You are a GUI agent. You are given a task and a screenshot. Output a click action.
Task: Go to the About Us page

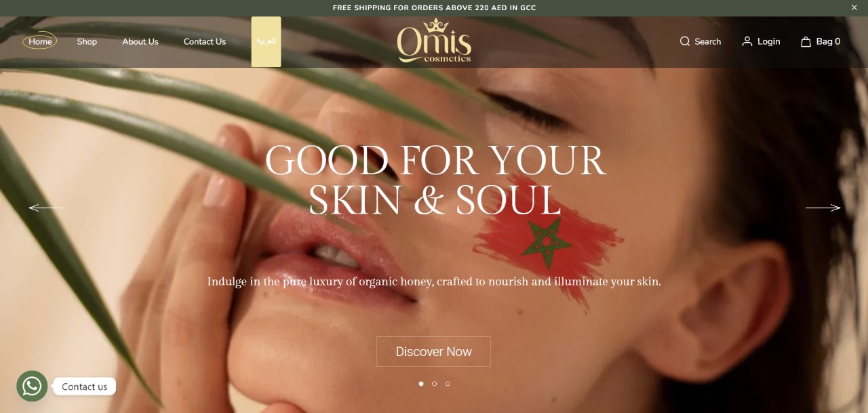140,41
